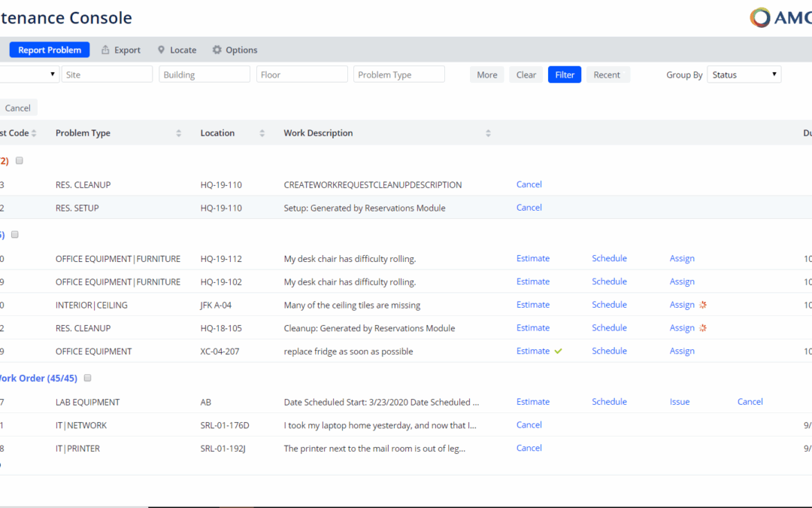Click the XC-04-207 location cell
812x508 pixels.
coord(220,351)
